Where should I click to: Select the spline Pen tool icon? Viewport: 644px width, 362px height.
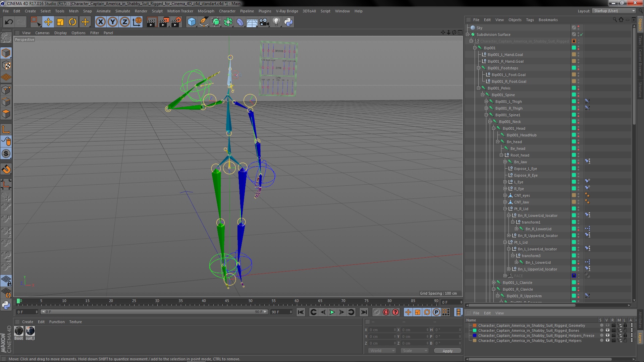(x=204, y=22)
